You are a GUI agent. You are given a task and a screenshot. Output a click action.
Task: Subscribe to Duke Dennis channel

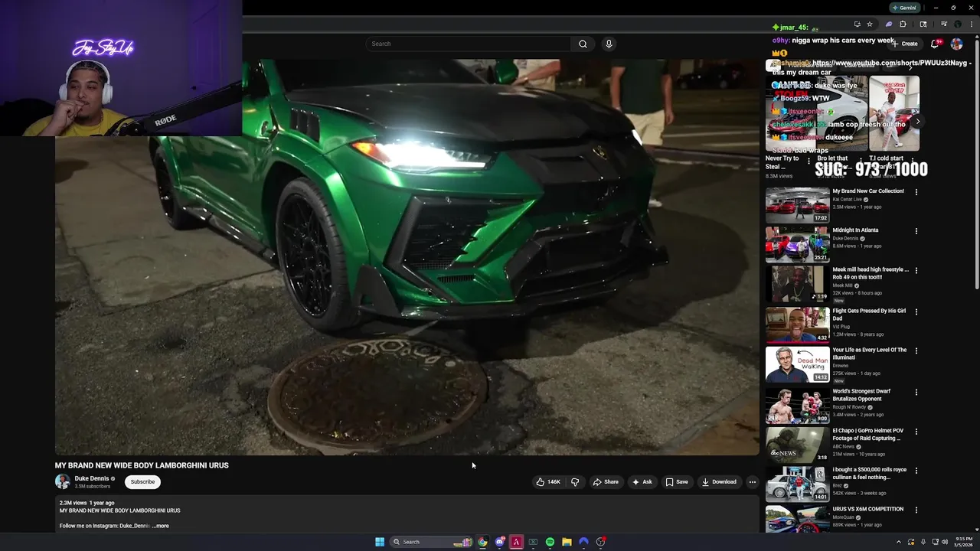(142, 482)
